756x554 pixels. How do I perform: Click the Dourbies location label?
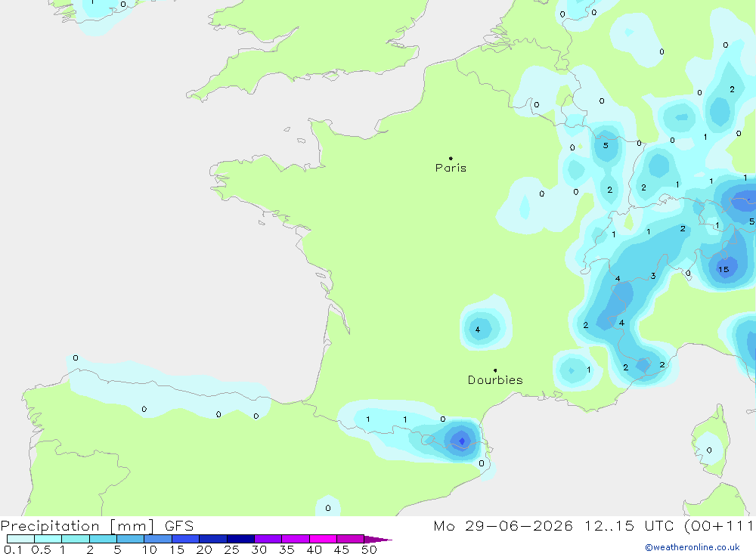pos(495,380)
